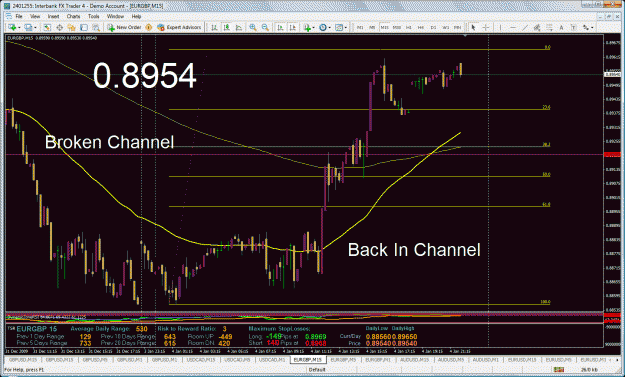Select the Text drawing tool
This screenshot has width=625, height=377.
click(561, 27)
